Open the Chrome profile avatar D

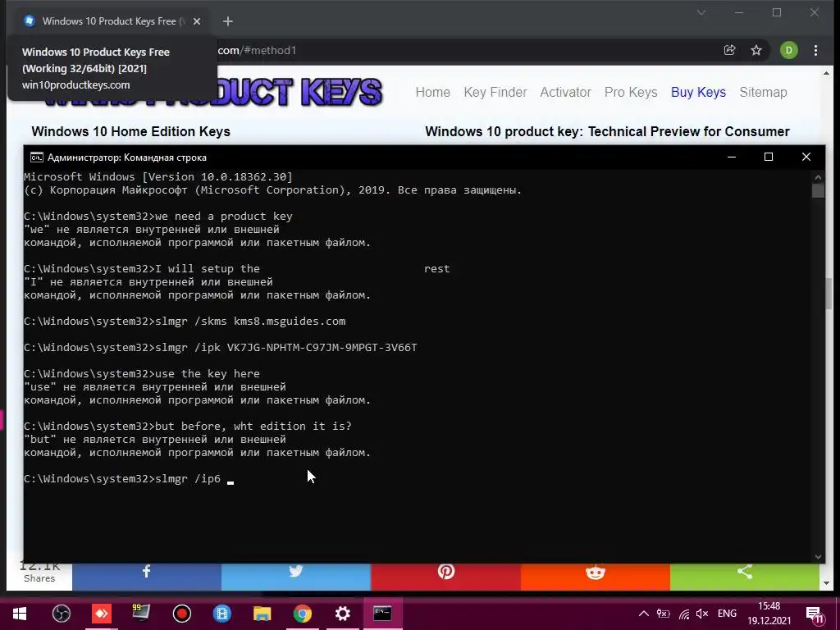coord(788,50)
